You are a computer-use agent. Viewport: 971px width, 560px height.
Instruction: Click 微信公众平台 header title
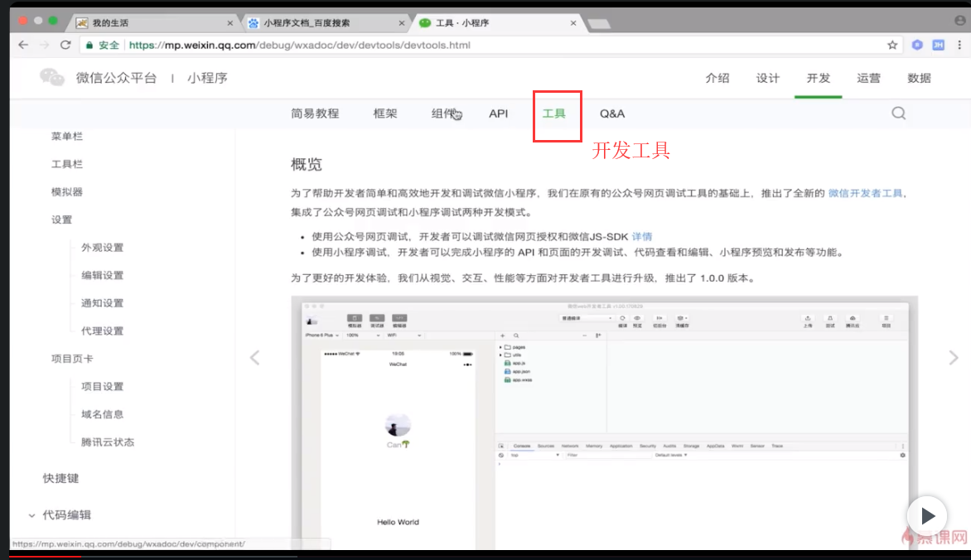pos(117,78)
